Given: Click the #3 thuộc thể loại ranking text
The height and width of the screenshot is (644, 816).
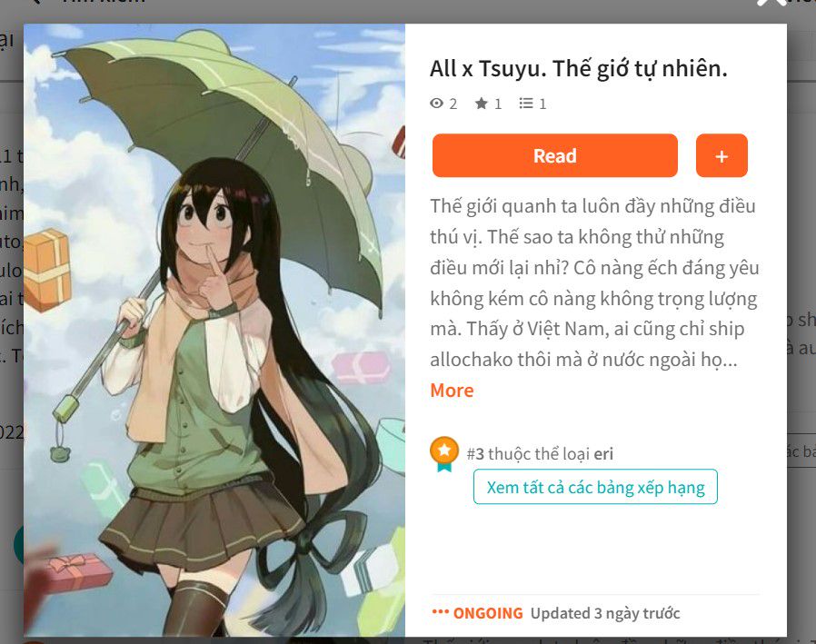Looking at the screenshot, I should pos(528,453).
